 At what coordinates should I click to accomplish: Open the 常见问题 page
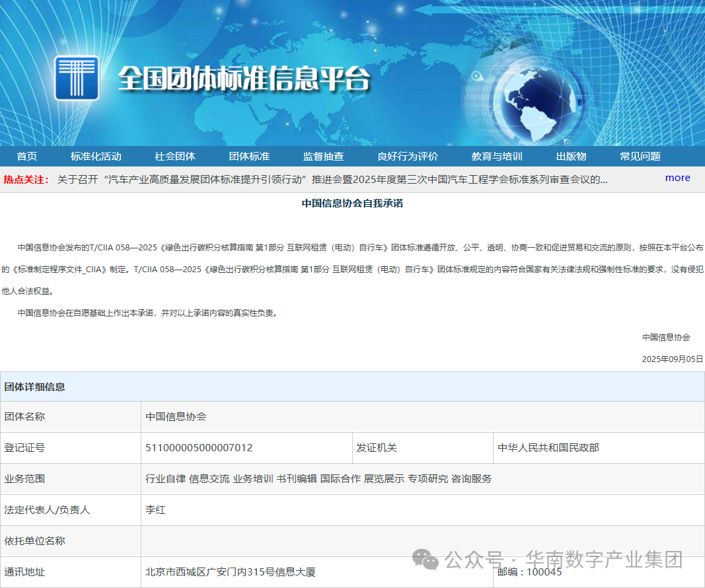[640, 157]
